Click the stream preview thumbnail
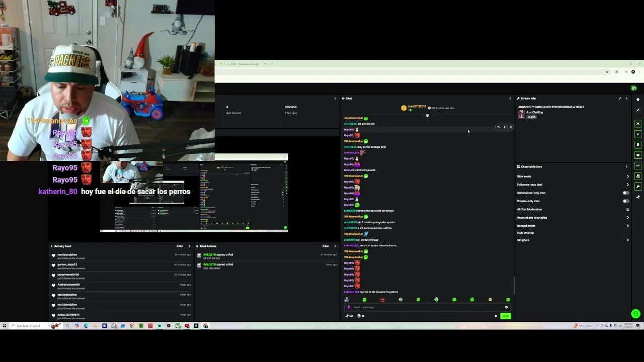 click(194, 194)
